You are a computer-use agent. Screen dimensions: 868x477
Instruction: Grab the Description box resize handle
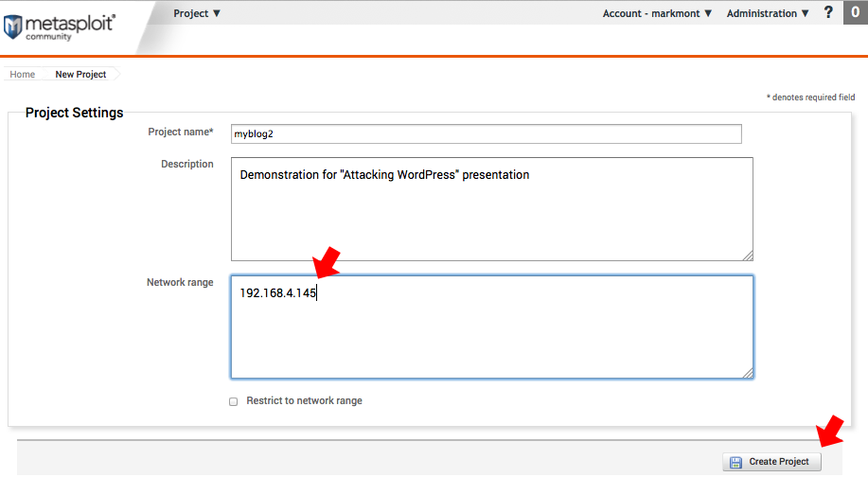click(x=747, y=255)
